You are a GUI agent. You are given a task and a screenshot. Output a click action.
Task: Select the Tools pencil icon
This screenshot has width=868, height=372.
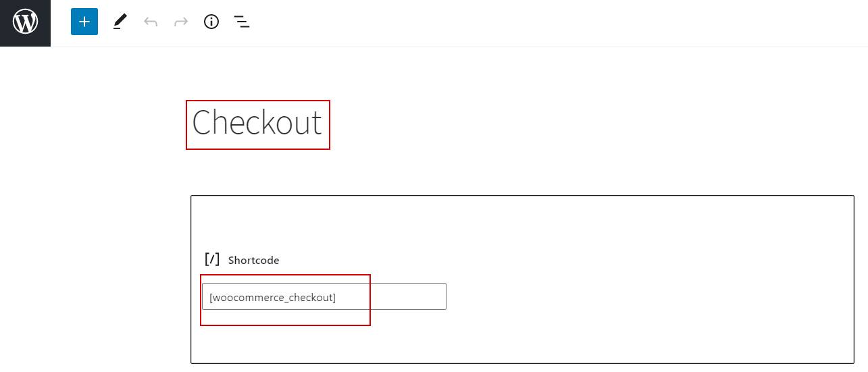[120, 22]
